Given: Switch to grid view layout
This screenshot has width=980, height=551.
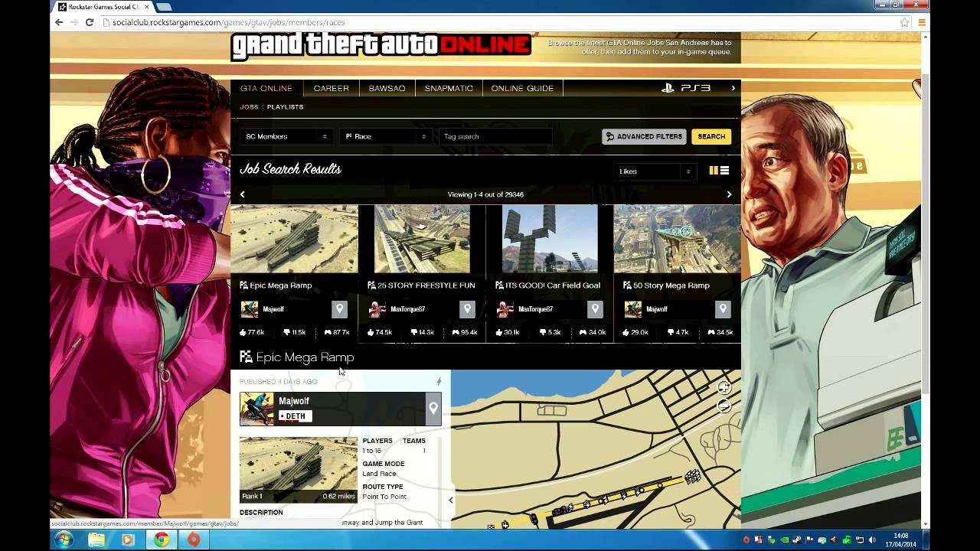Looking at the screenshot, I should click(714, 171).
